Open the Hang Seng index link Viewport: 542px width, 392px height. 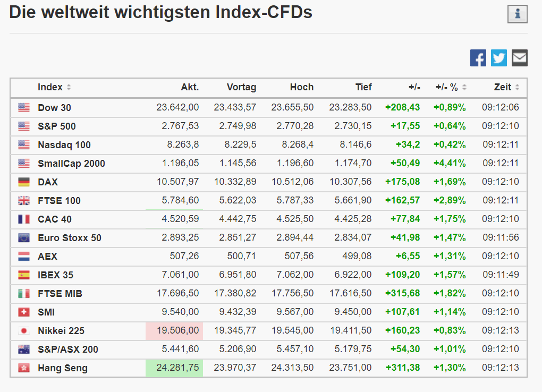pyautogui.click(x=63, y=368)
